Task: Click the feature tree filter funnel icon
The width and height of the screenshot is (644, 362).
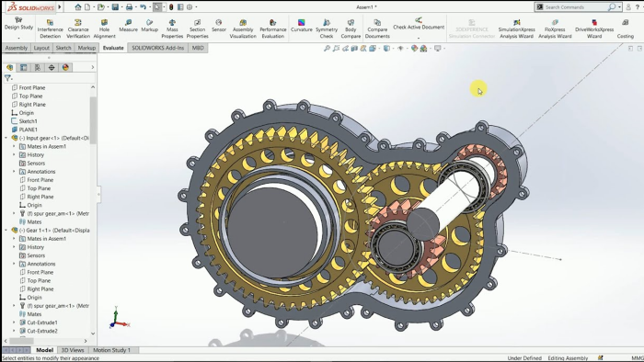Action: tap(7, 78)
